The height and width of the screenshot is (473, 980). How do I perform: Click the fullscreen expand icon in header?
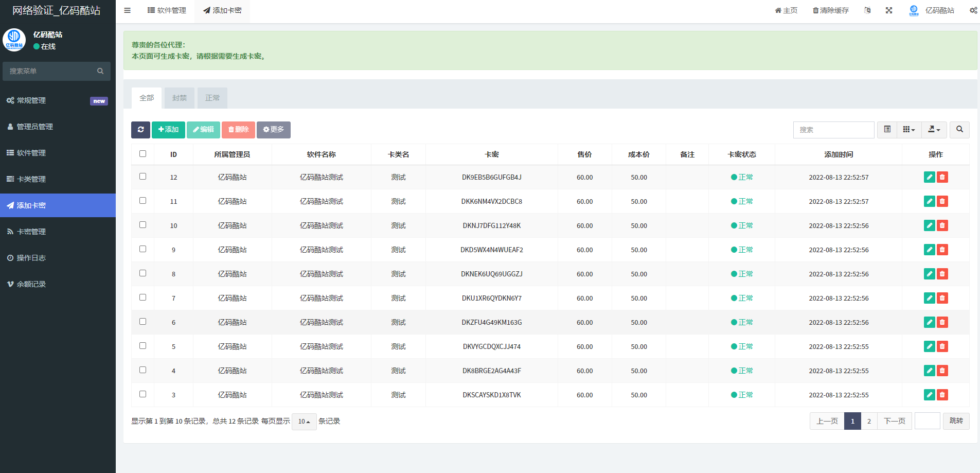[x=888, y=10]
